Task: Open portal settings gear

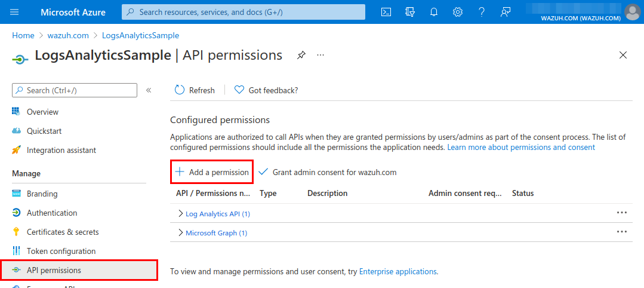Action: 458,12
